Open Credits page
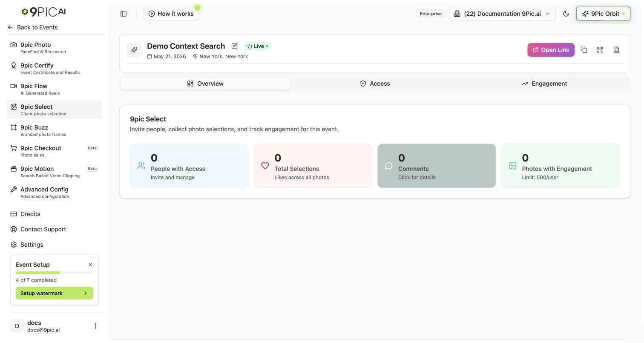The width and height of the screenshot is (644, 343). pos(55,214)
